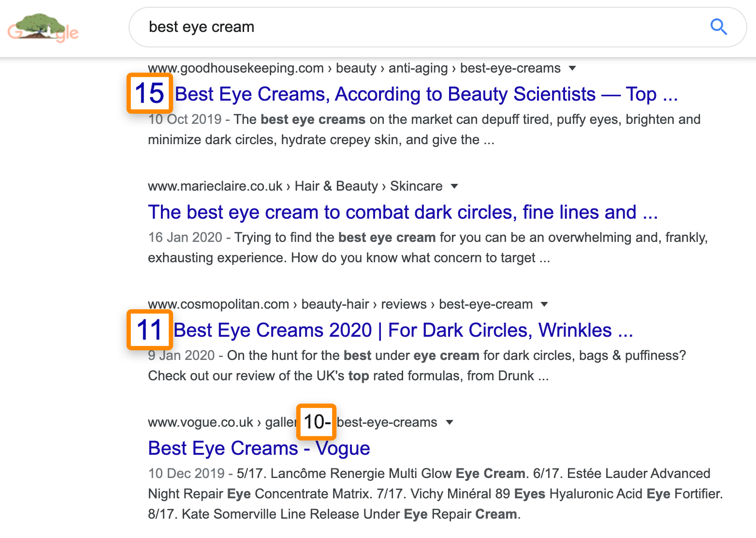This screenshot has width=756, height=538.
Task: Open the Best Eye Creams Vogue result
Action: [259, 448]
